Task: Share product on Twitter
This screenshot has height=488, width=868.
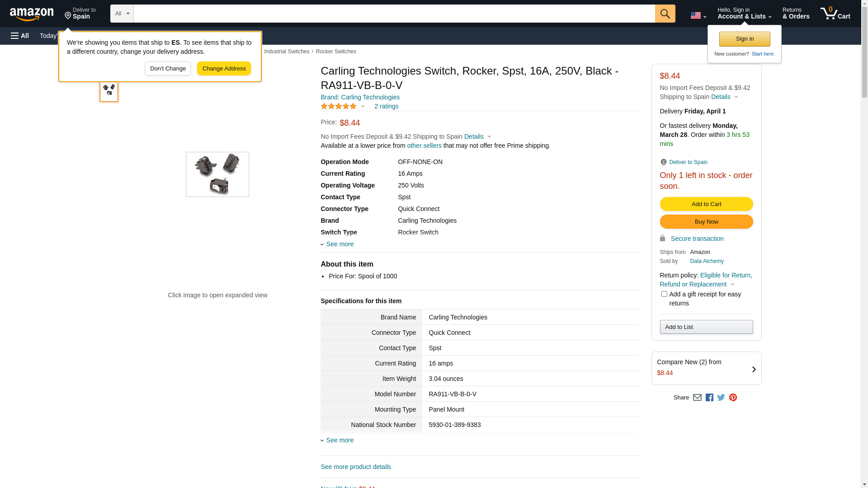Action: click(x=721, y=398)
